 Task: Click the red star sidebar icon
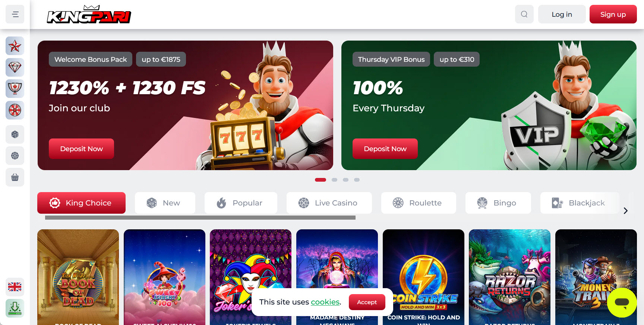(15, 46)
